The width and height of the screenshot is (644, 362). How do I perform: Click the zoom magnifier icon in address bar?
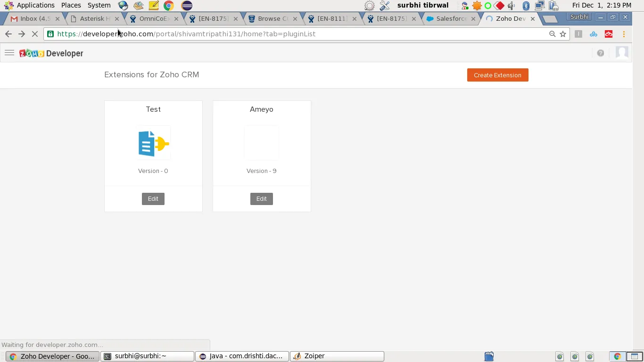click(552, 34)
